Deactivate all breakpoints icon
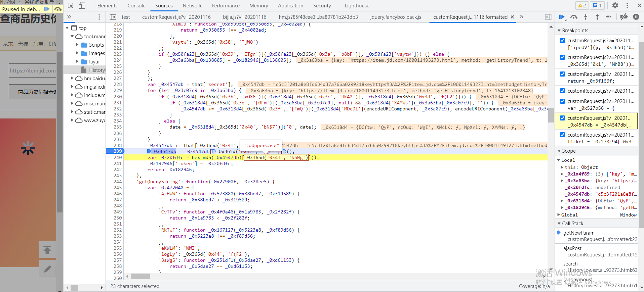Viewport: 644px width, 292px height. [x=624, y=17]
